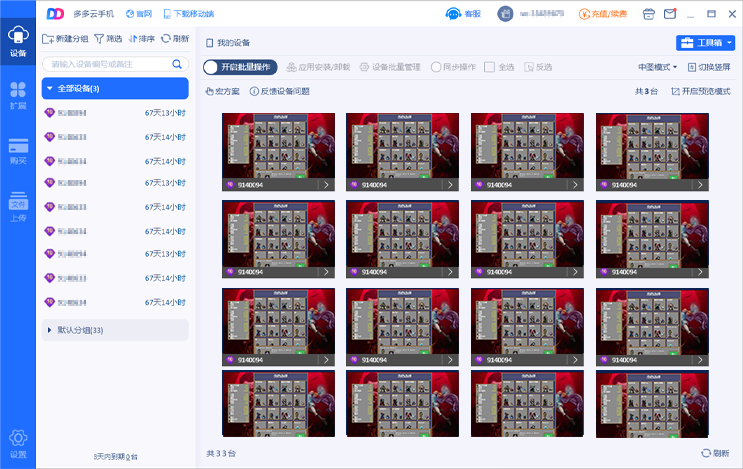Image resolution: width=743 pixels, height=469 pixels.
Task: Click 切换竖屏 switch to portrait
Action: (x=709, y=67)
